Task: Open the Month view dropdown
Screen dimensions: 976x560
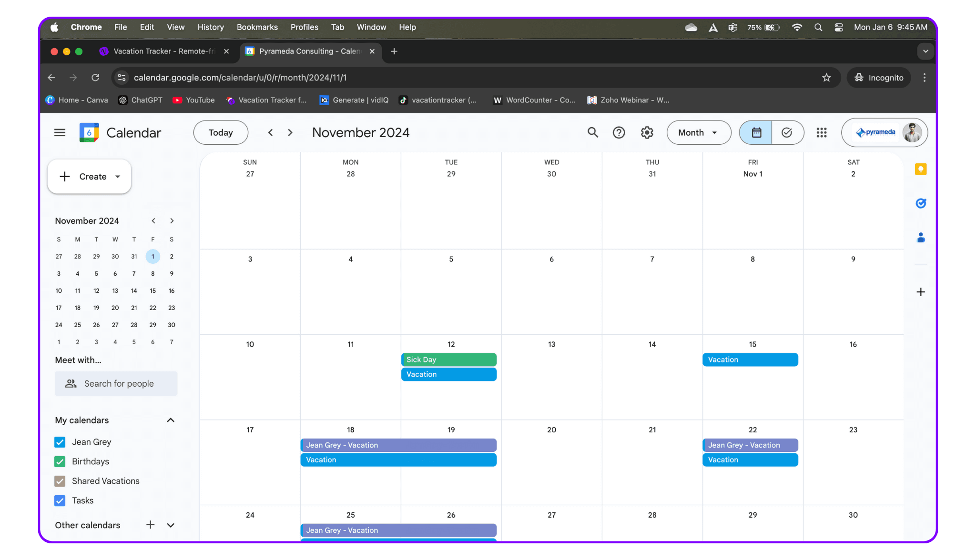Action: pos(699,132)
